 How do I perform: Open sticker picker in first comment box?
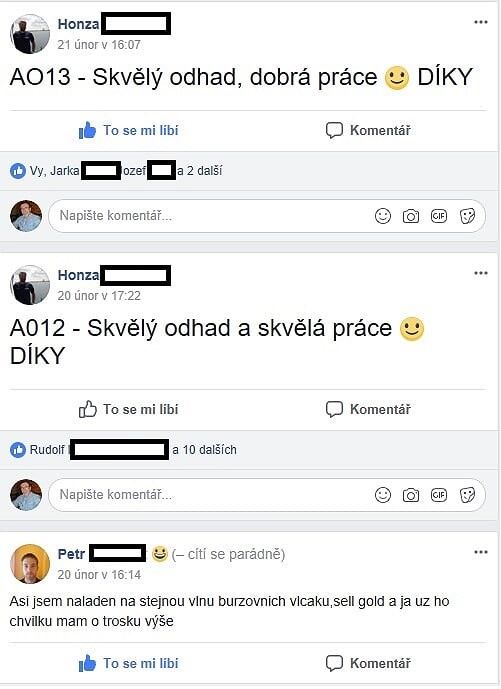467,216
